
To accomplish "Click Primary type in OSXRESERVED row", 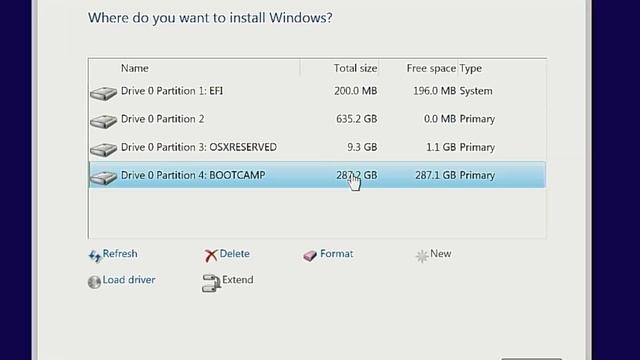I will point(477,147).
